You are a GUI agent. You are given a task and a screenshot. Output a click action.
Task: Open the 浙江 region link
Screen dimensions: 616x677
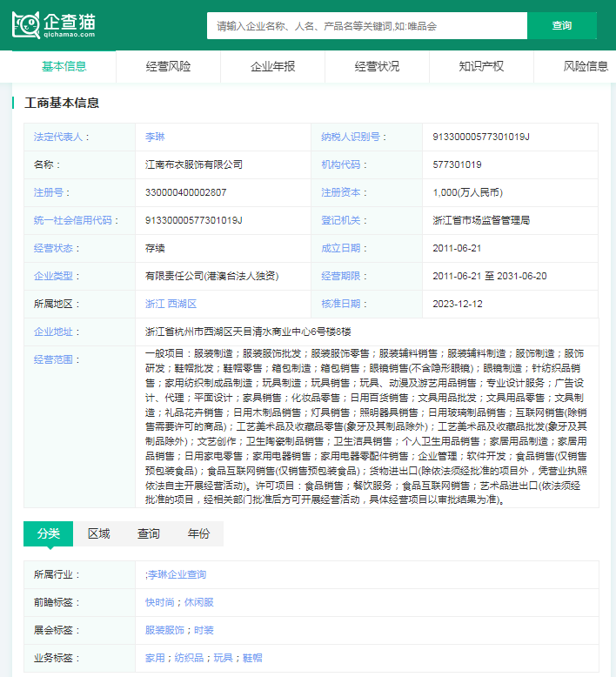coord(155,304)
